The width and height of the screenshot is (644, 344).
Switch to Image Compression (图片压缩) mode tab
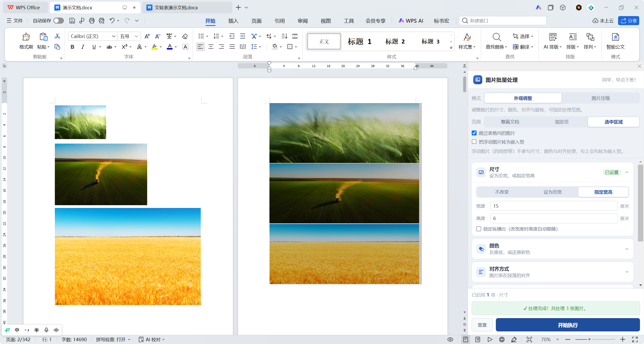(x=600, y=98)
